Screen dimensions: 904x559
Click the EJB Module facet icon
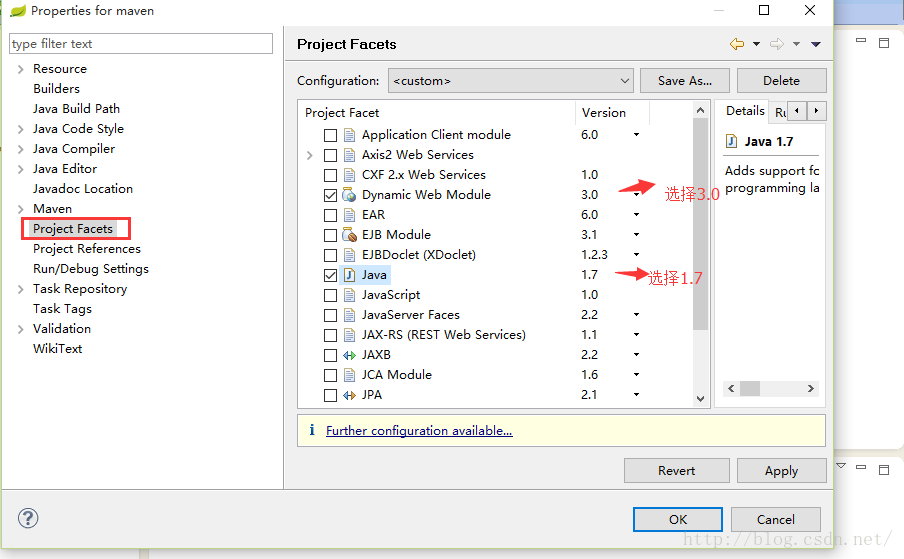tap(349, 235)
